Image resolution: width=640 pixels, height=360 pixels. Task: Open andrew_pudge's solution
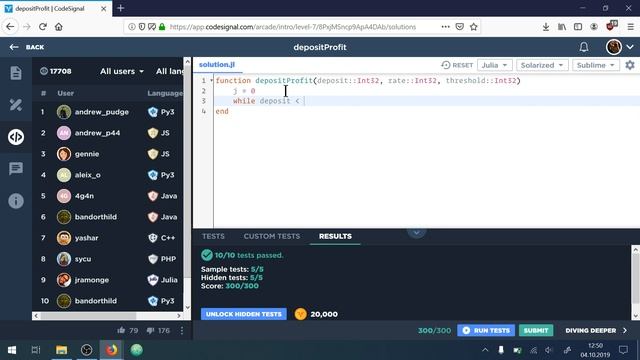click(x=108, y=112)
